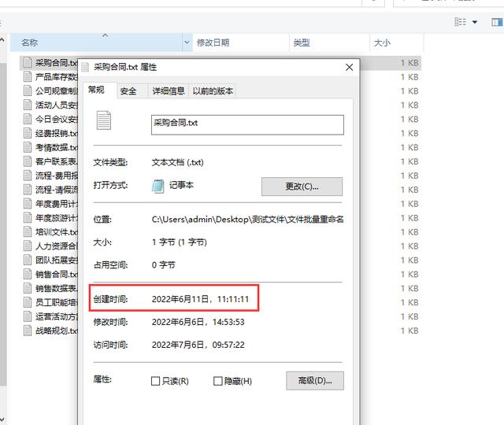Select the 今日会议安 file icon
The image size is (504, 425).
click(x=28, y=119)
